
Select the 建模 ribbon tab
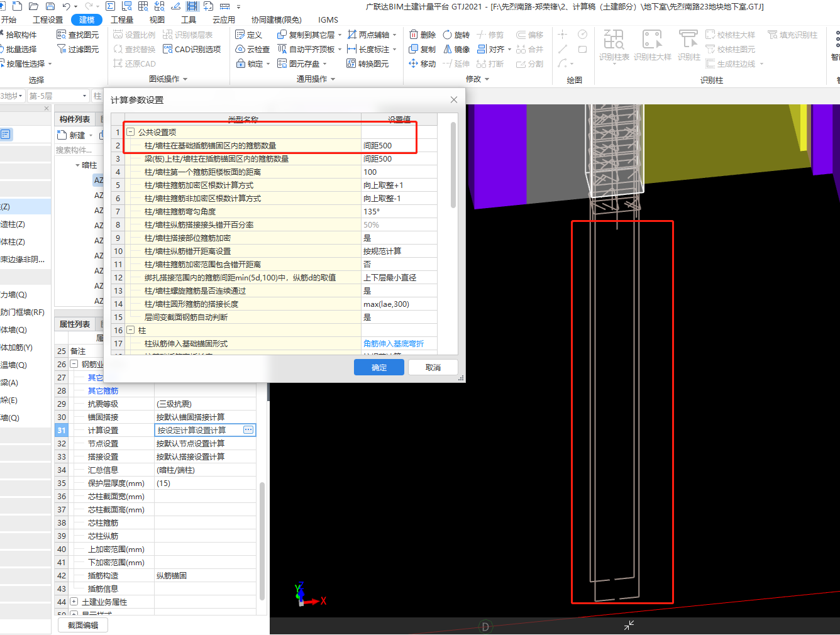pyautogui.click(x=87, y=19)
